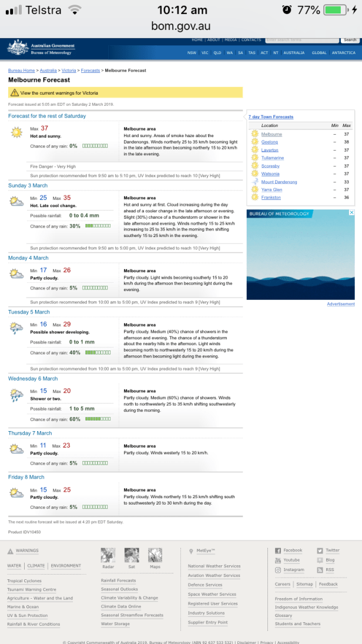Image resolution: width=362 pixels, height=644 pixels.
Task: Open the Twitter icon link
Action: [320, 550]
